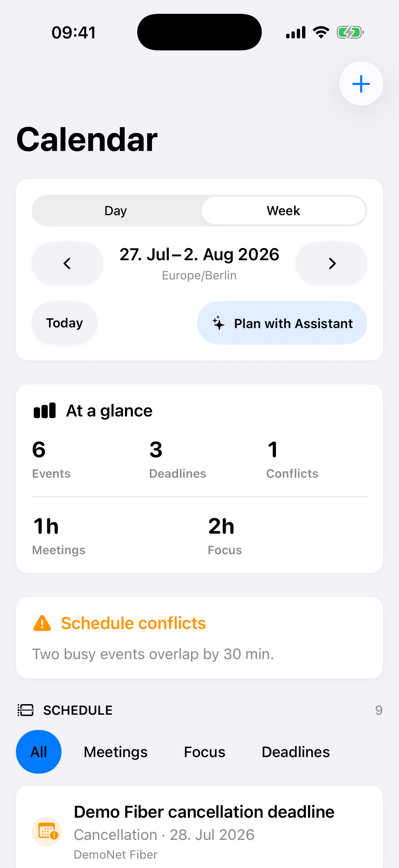Click the battery charging status icon

350,33
